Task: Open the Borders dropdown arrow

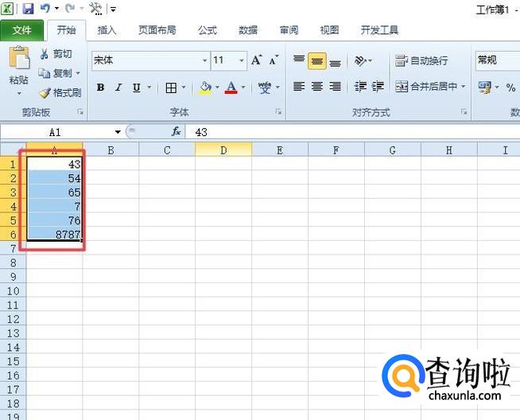Action: tap(184, 87)
